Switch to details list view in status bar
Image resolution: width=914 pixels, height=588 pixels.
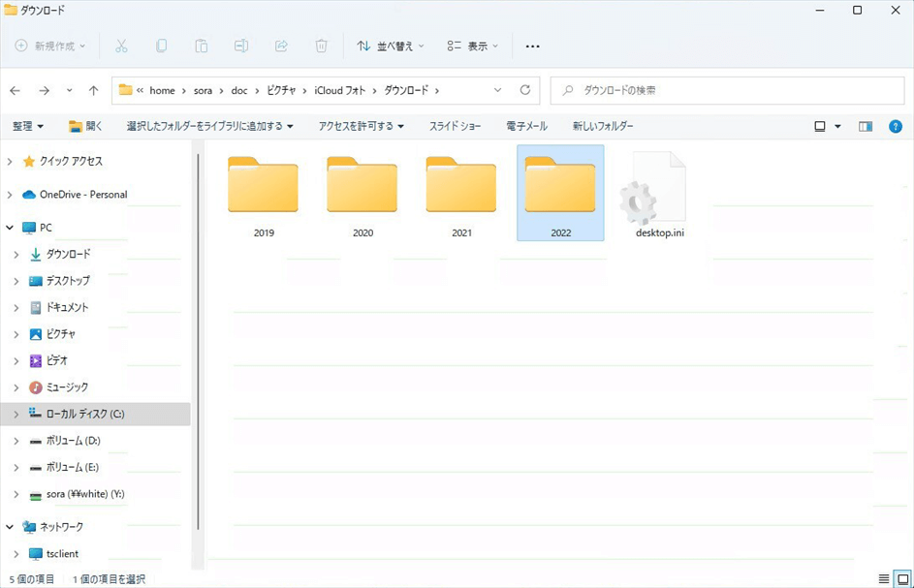coord(884,578)
